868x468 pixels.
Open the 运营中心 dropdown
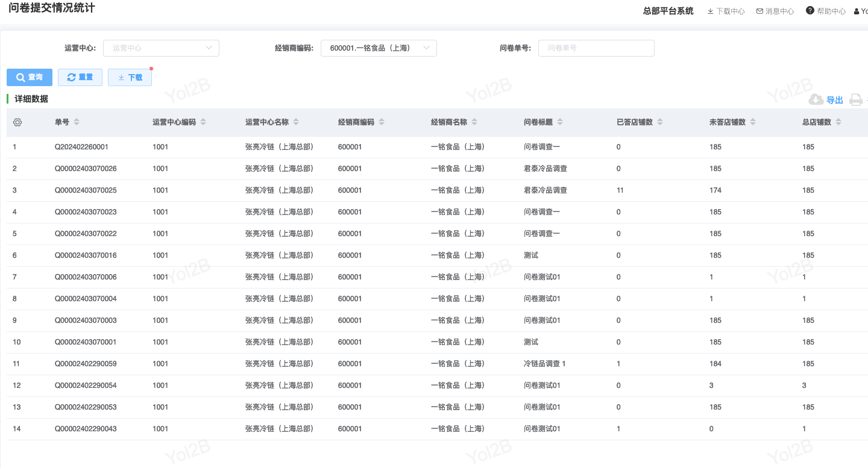[x=161, y=48]
